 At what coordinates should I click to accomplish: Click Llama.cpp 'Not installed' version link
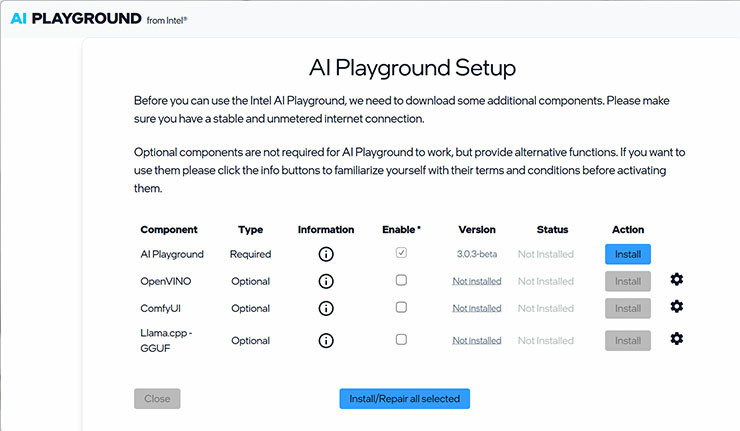(x=477, y=340)
